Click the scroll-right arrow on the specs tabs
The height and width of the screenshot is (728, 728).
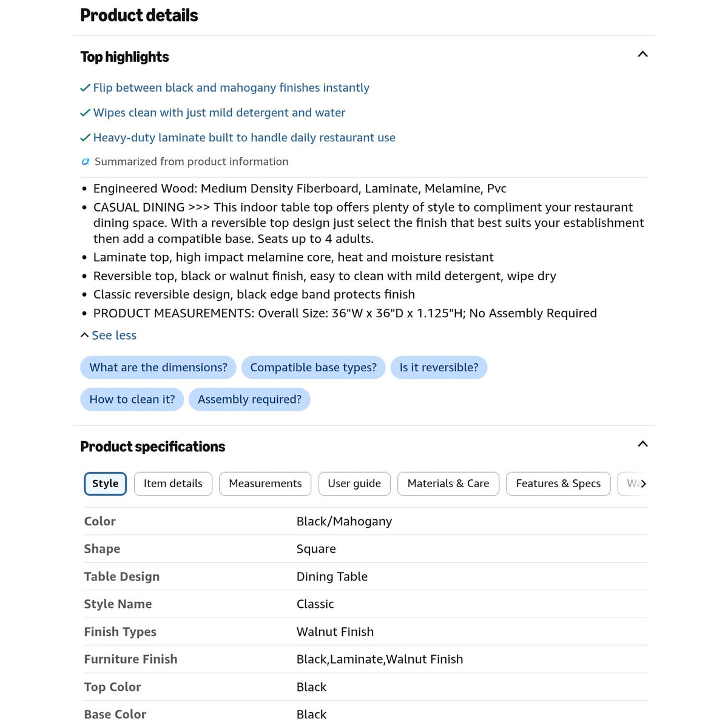[x=644, y=484]
